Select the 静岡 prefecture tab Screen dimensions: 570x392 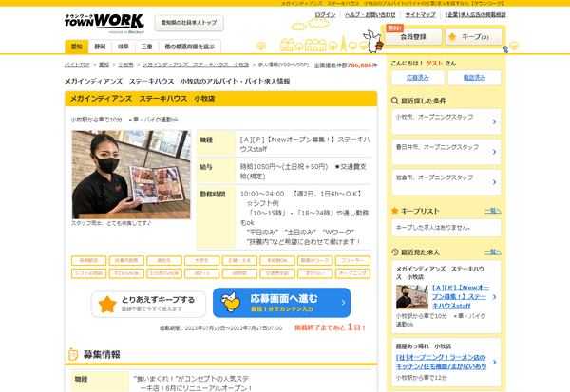(x=100, y=47)
